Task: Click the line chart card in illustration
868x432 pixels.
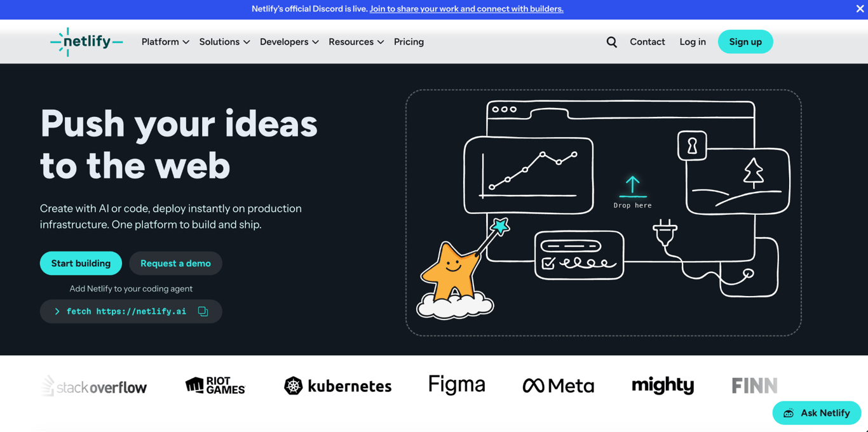Action: (529, 175)
